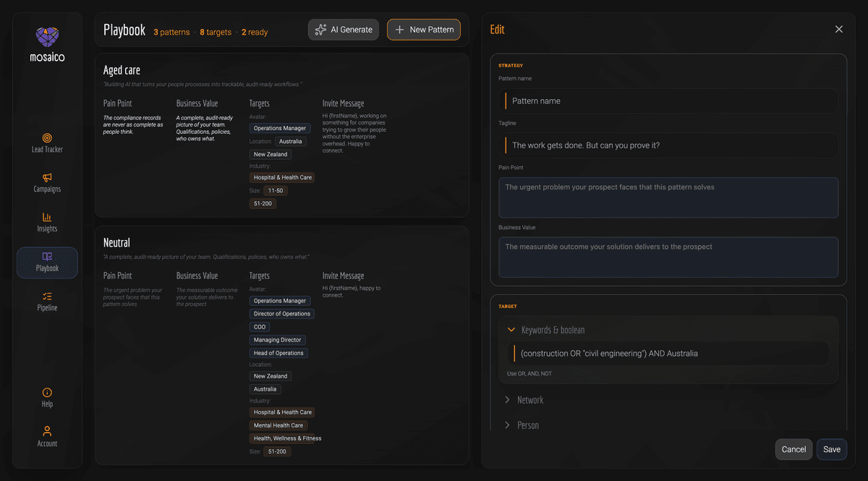Click the Aged care invite message text
The width and height of the screenshot is (868, 481).
coord(355,133)
